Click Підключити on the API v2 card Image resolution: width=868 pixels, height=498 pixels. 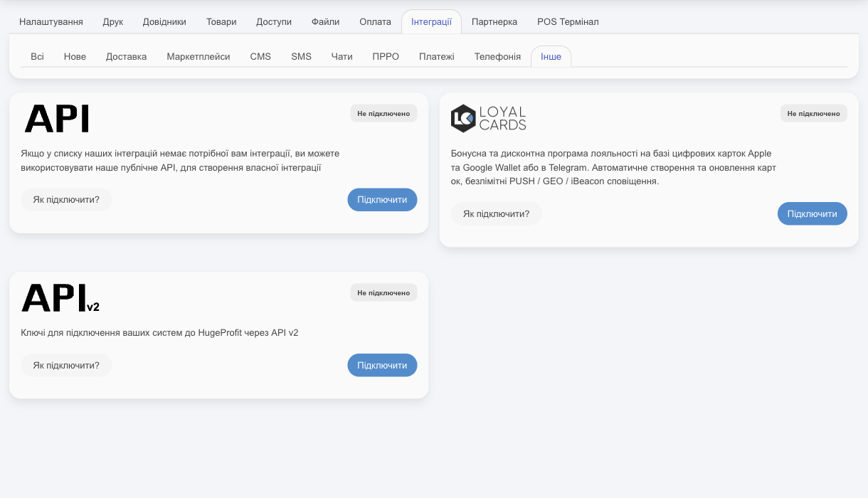382,366
